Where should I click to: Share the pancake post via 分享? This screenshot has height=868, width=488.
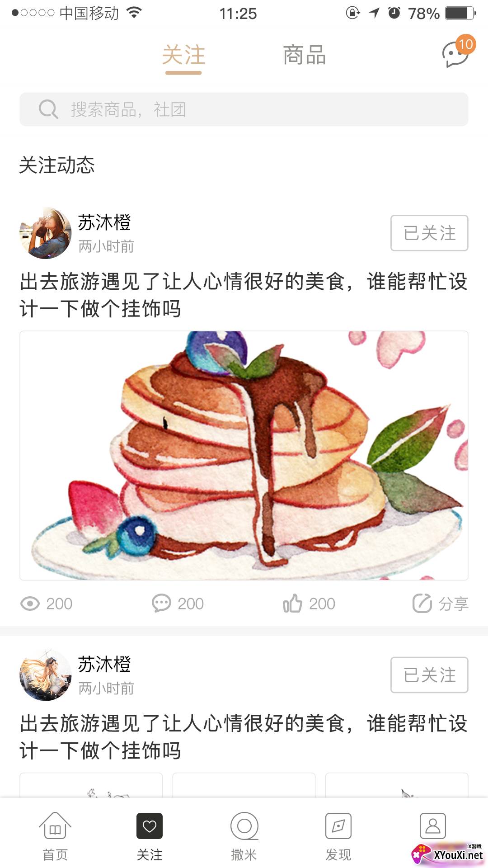coord(440,603)
